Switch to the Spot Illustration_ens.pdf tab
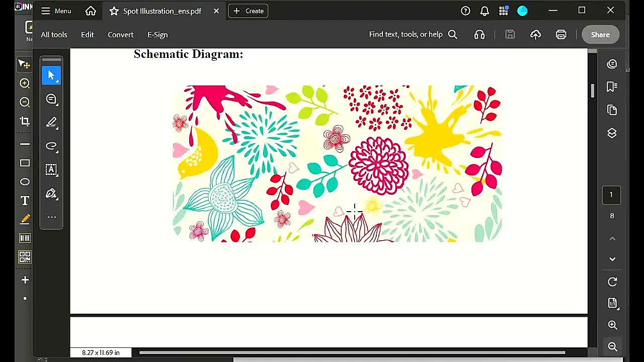The image size is (644, 362). click(162, 11)
